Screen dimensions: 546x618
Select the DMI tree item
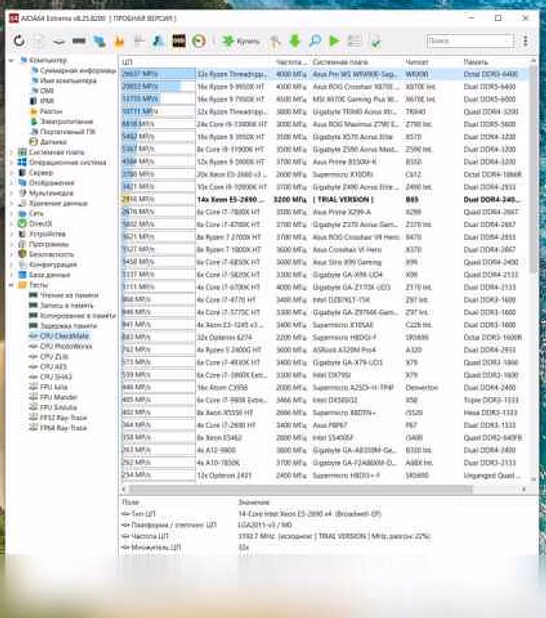coord(47,91)
